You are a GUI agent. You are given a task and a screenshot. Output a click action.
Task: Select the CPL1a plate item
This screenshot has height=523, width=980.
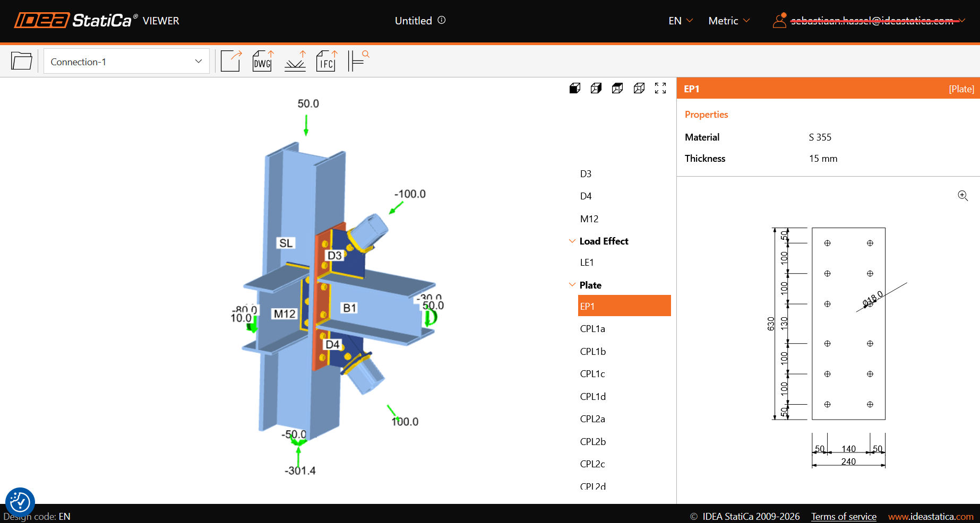point(592,329)
